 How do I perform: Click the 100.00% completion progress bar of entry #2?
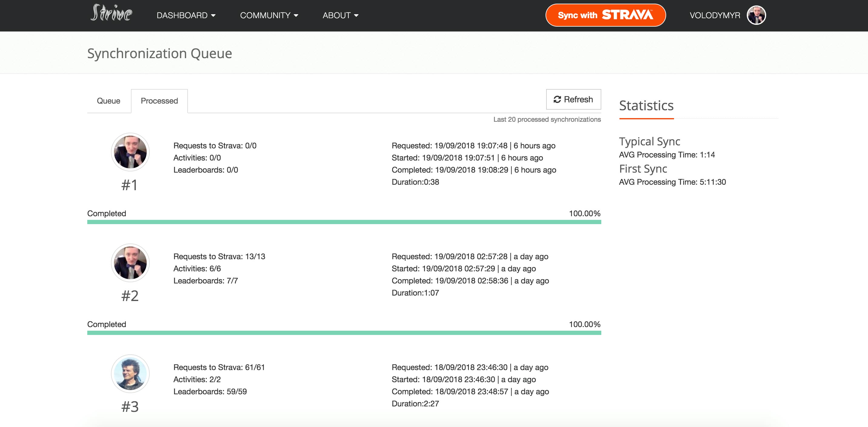point(344,333)
